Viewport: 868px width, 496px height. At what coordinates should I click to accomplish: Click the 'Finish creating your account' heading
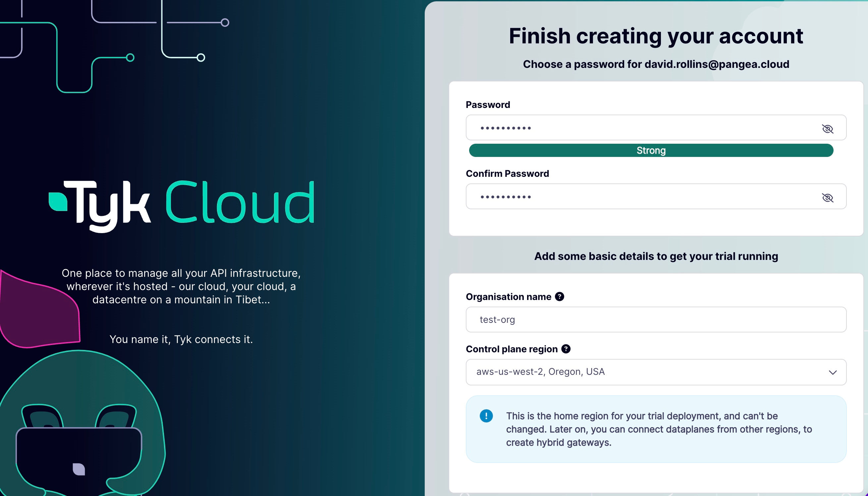[x=656, y=36]
